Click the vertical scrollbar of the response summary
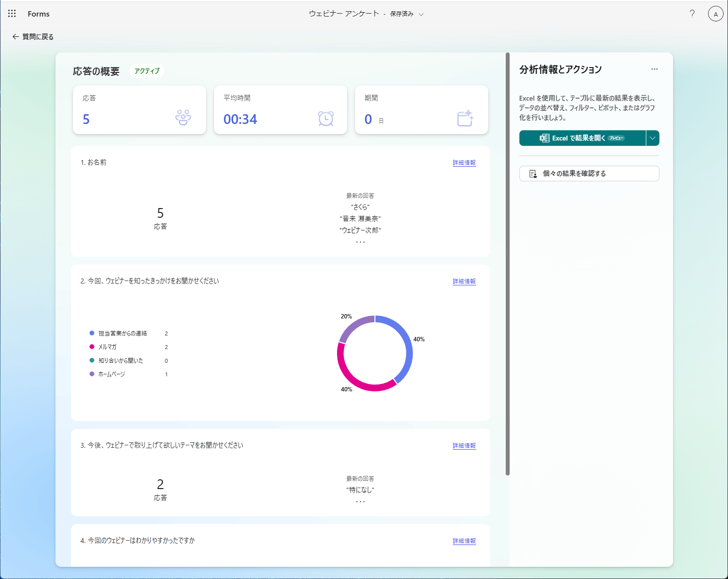The image size is (728, 579). (x=507, y=263)
